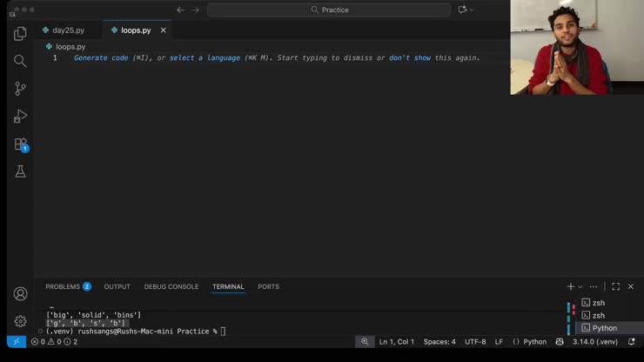Click line number 1 in the editor gutter

coord(55,58)
